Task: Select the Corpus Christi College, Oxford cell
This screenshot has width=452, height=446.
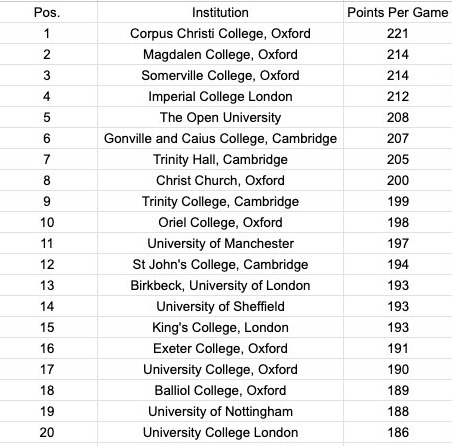Action: coord(220,33)
